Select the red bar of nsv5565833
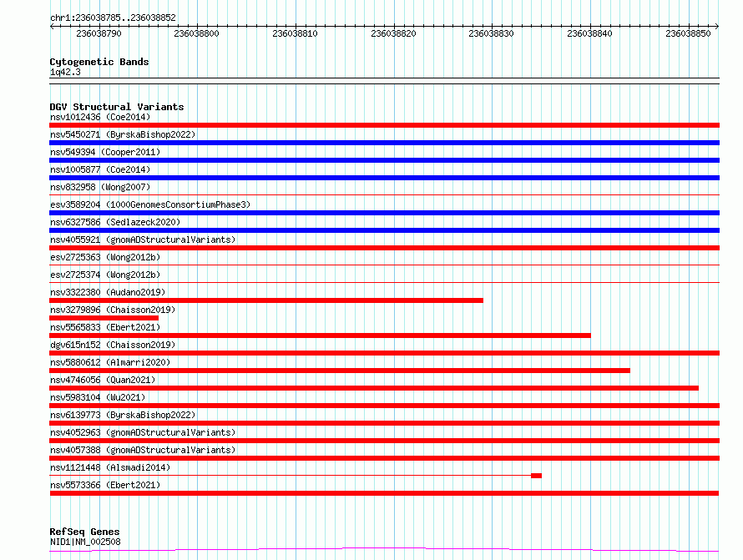 click(320, 335)
